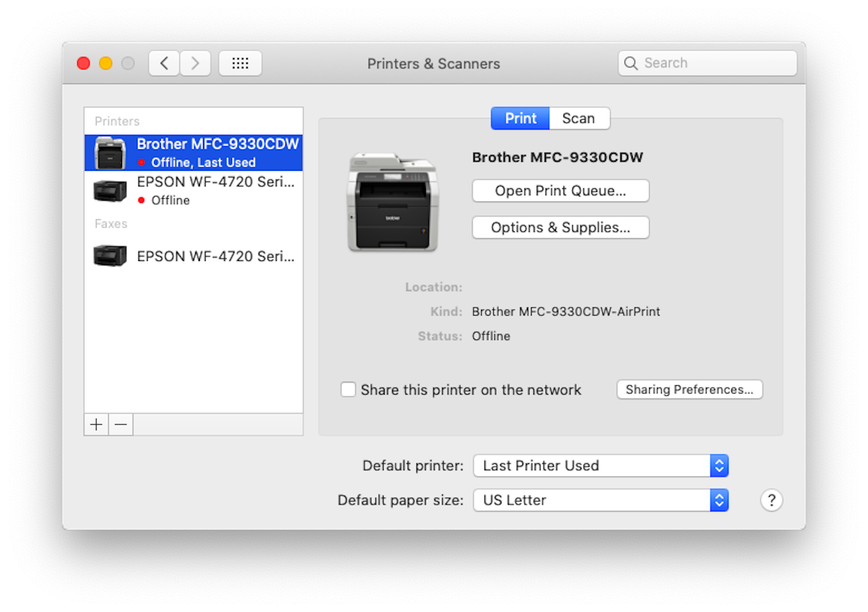Click the EPSON WF-4720 fax icon
868x612 pixels.
[109, 256]
